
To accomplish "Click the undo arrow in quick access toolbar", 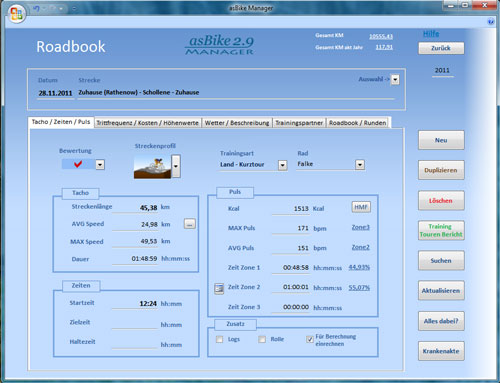I will (x=36, y=9).
